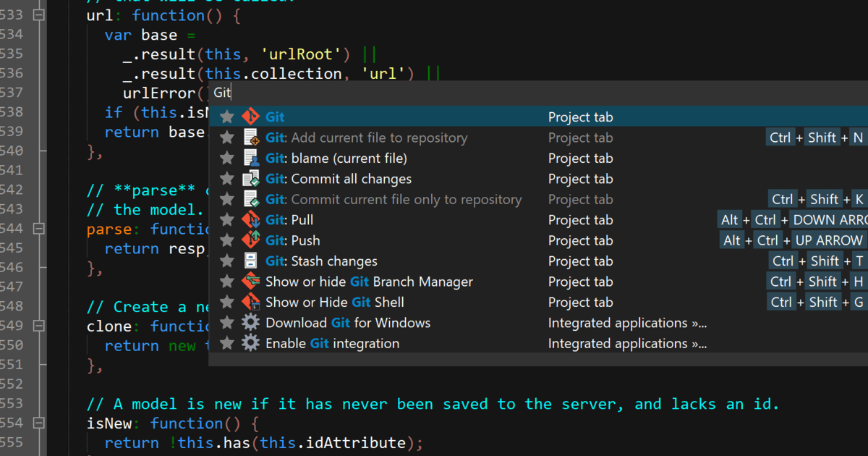Click the Stash changes icon
Viewport: 868px width, 456px height.
[x=250, y=261]
